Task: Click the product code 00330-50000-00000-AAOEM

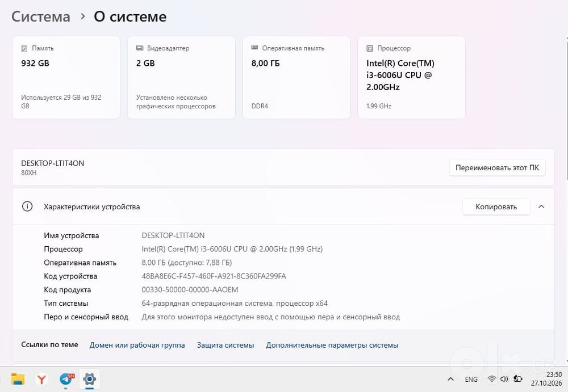Action: coord(190,289)
